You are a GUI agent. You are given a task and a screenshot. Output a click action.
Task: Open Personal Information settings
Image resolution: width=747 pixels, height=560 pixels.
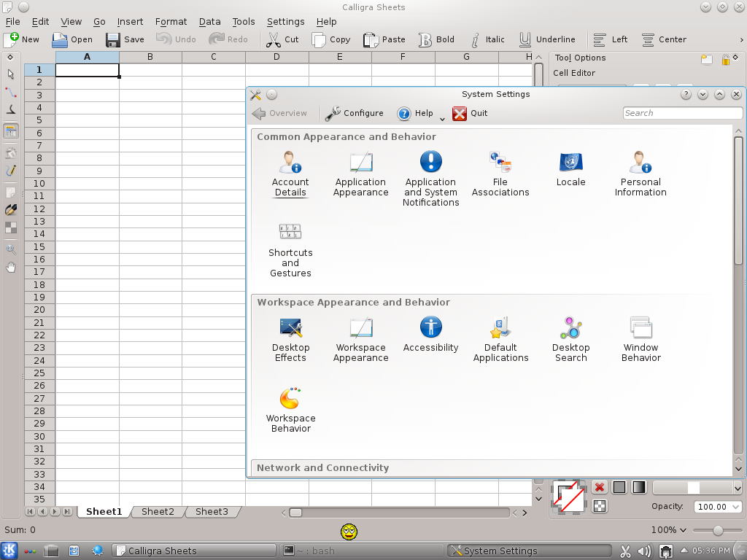640,174
